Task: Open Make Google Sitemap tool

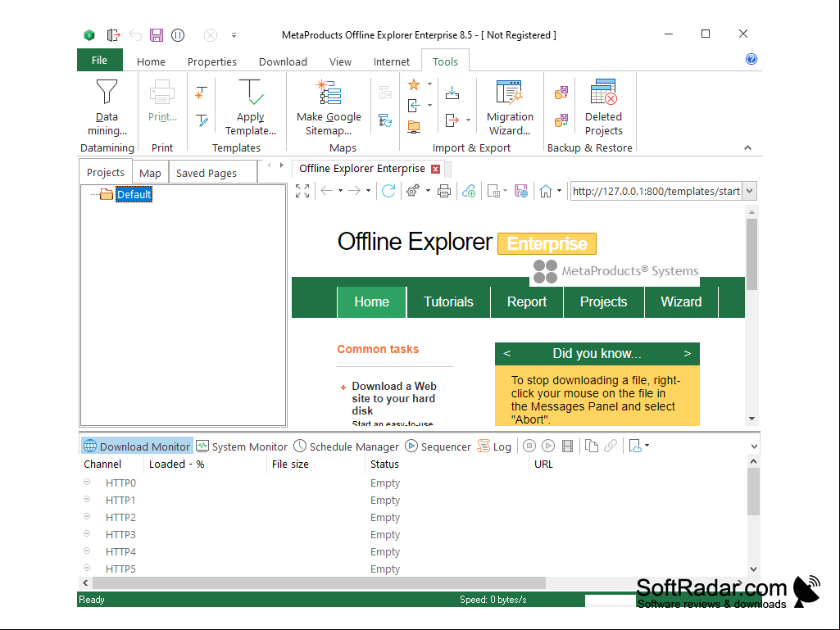Action: point(329,107)
